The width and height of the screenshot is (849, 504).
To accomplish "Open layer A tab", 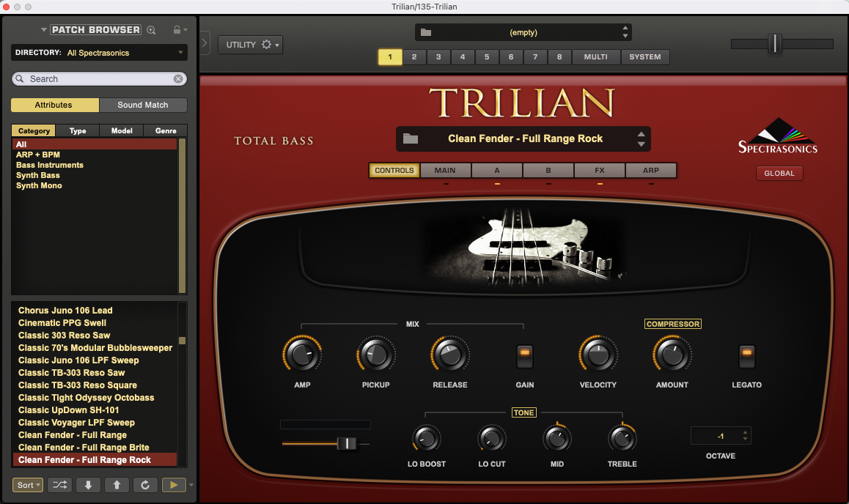I will pyautogui.click(x=496, y=171).
